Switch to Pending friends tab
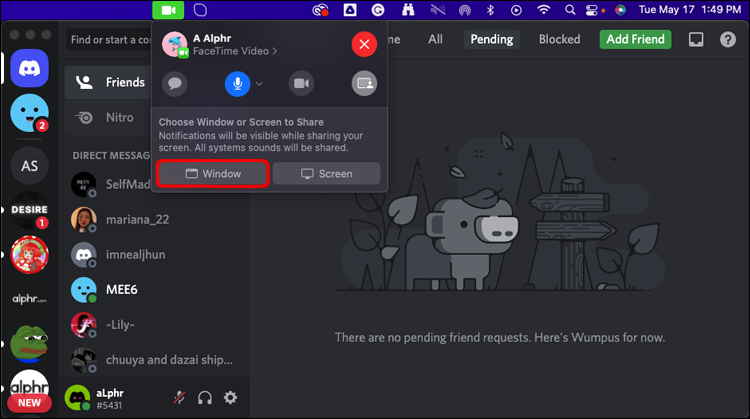The width and height of the screenshot is (750, 419). 492,39
